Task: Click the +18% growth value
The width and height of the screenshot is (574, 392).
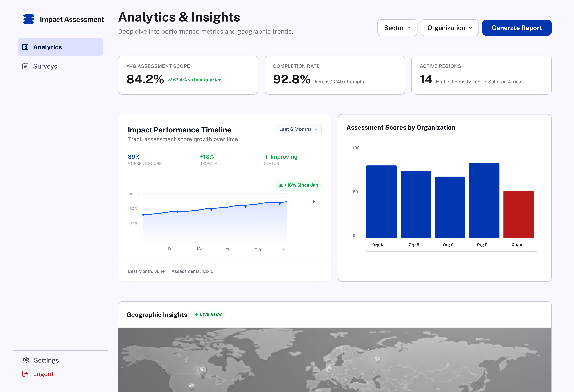Action: pos(206,157)
